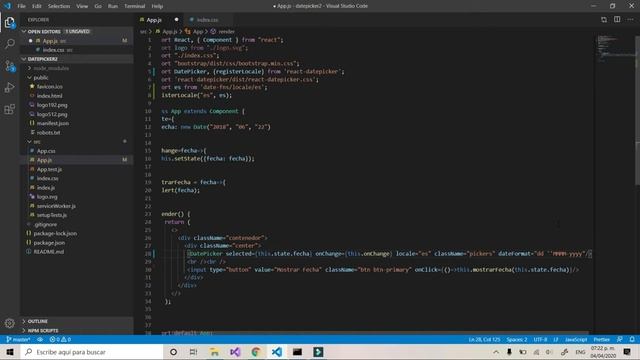The image size is (640, 360).
Task: Open the Terminal menu
Action: click(x=135, y=6)
